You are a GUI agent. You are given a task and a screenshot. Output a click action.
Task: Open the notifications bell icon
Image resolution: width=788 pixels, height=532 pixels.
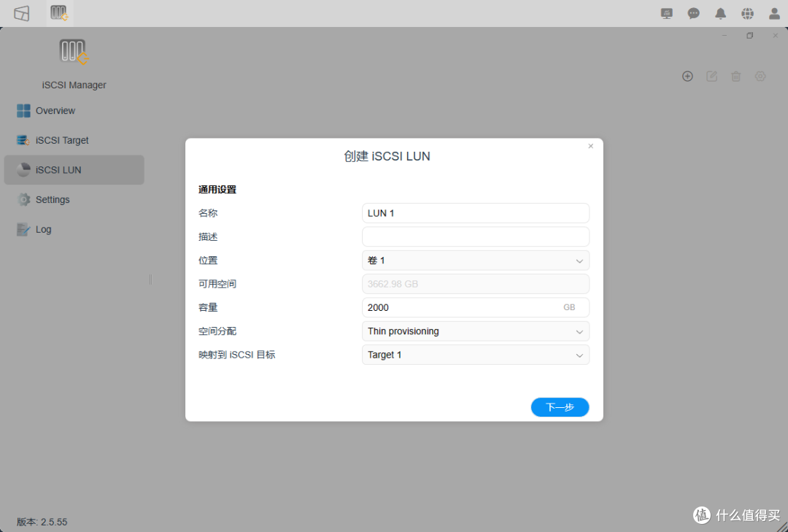pos(721,14)
